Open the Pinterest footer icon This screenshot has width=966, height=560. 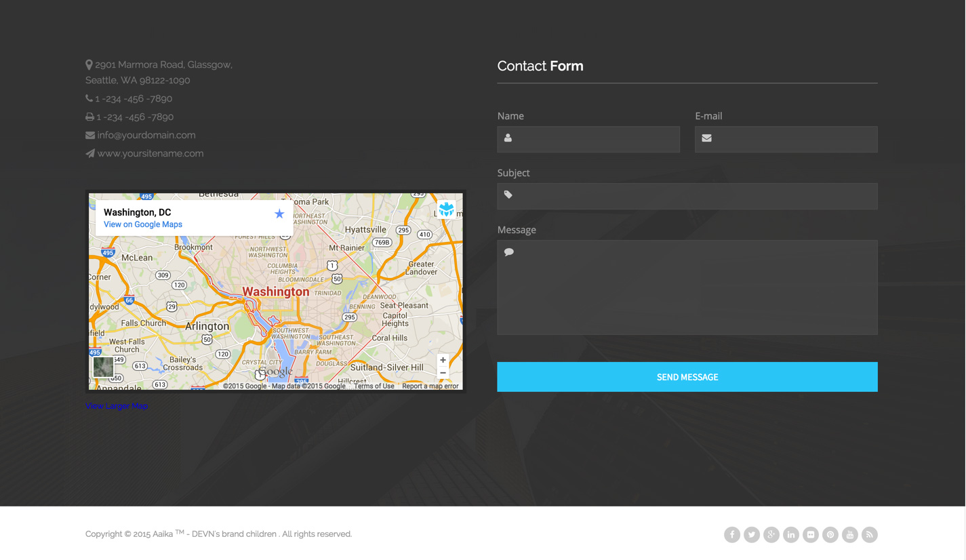pyautogui.click(x=830, y=535)
